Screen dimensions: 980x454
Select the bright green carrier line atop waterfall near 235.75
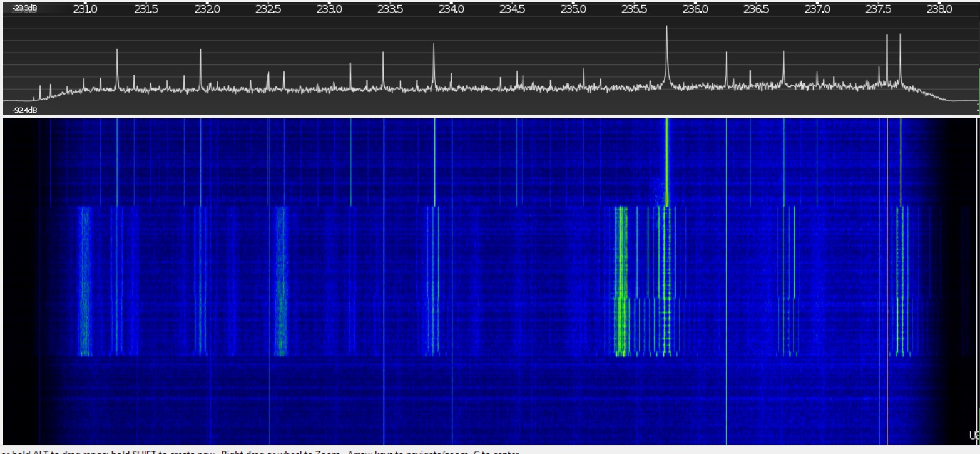666,162
